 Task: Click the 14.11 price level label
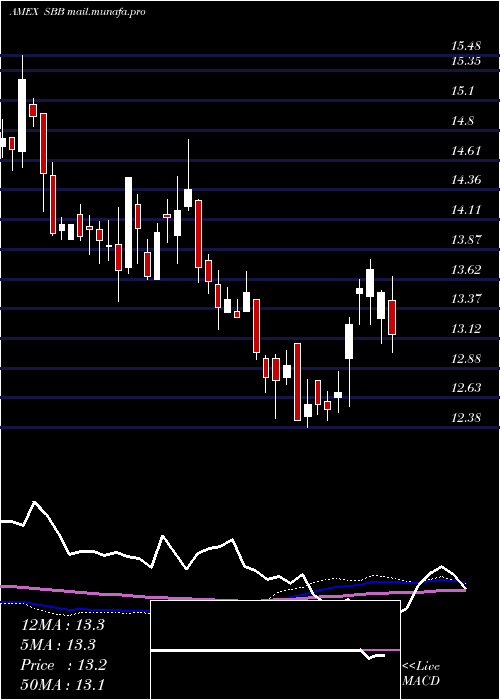coord(465,210)
